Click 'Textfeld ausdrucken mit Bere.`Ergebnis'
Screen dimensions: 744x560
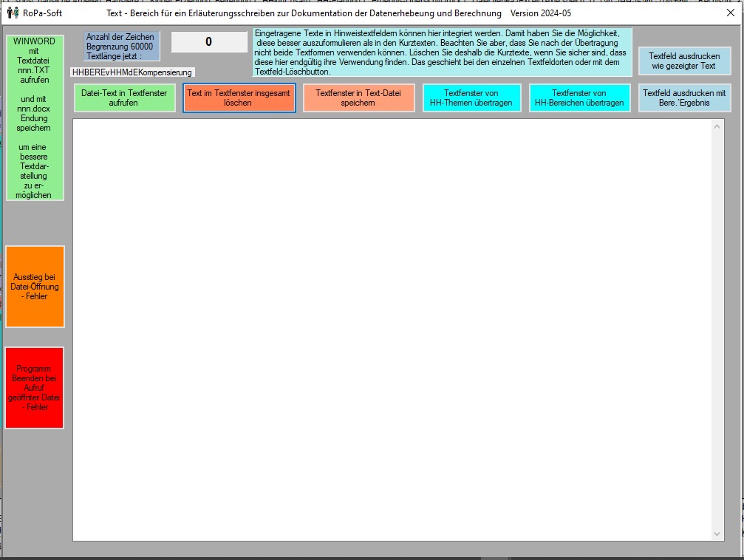(684, 98)
